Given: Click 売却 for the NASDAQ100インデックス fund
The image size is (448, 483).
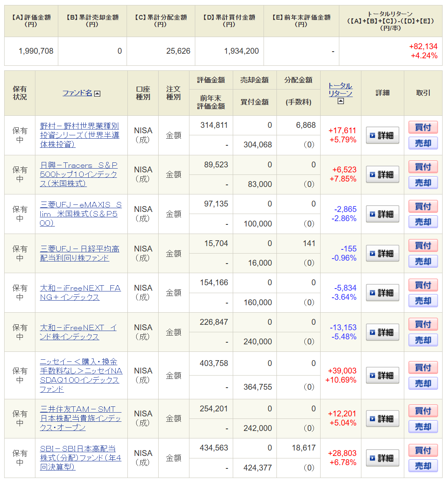Looking at the screenshot, I should [x=423, y=383].
